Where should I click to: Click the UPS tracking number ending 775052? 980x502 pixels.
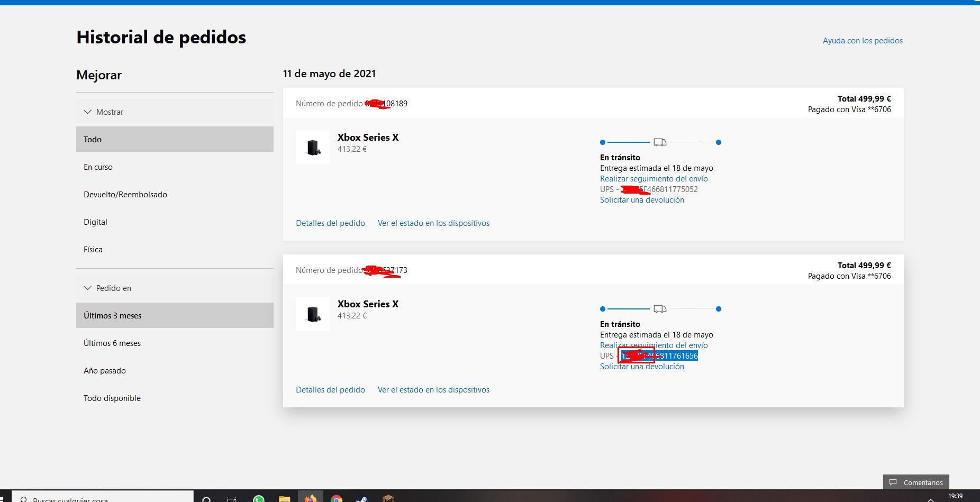click(659, 189)
